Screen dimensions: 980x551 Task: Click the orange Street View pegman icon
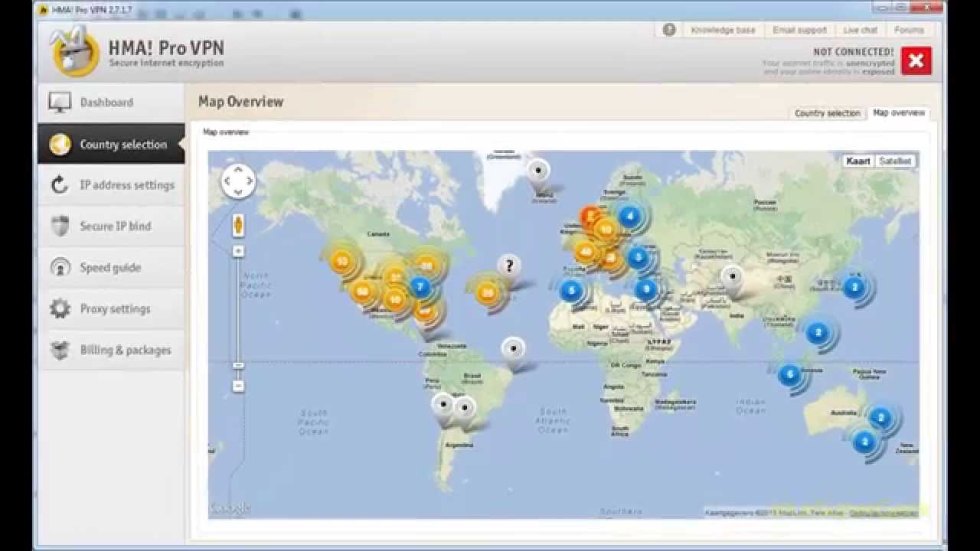pyautogui.click(x=238, y=225)
